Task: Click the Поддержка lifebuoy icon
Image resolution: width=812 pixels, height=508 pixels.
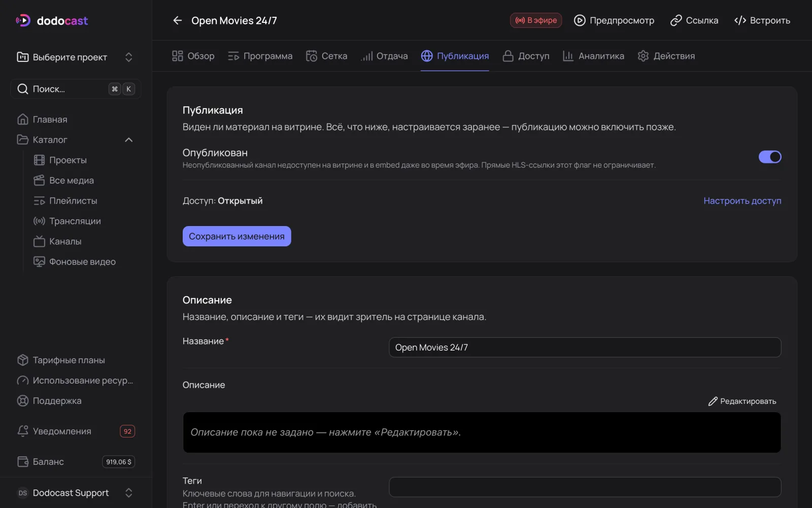Action: coord(22,401)
